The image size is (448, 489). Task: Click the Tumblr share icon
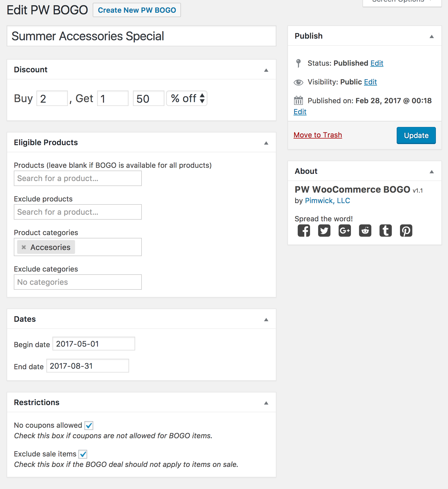385,230
